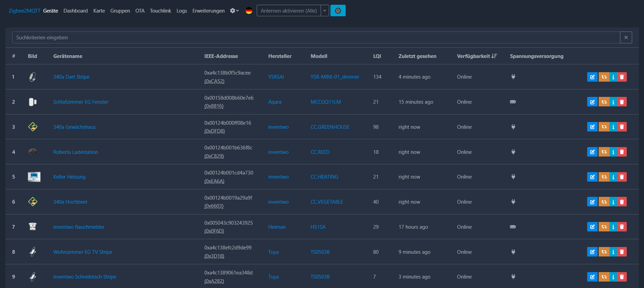
Task: Click the Keller Heizung device thumbnail
Action: point(34,177)
